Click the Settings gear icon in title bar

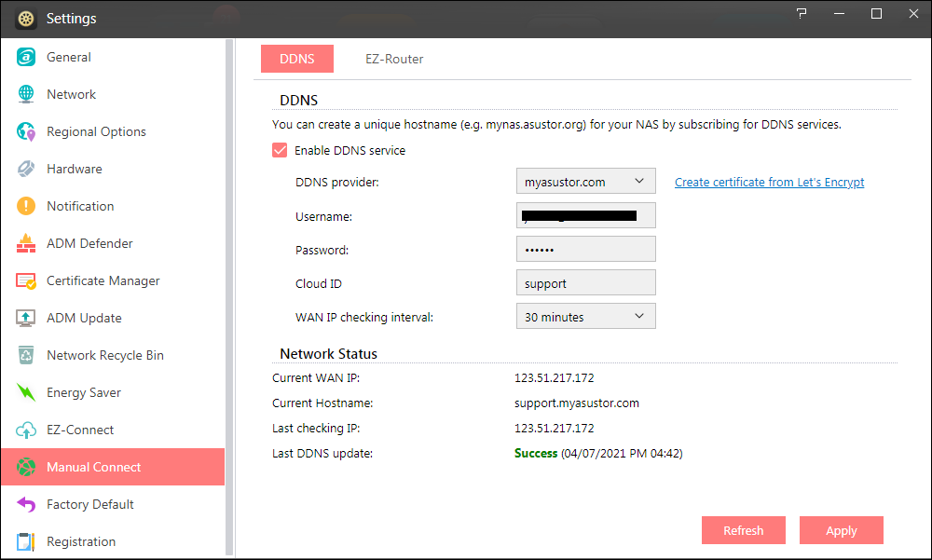click(x=25, y=19)
